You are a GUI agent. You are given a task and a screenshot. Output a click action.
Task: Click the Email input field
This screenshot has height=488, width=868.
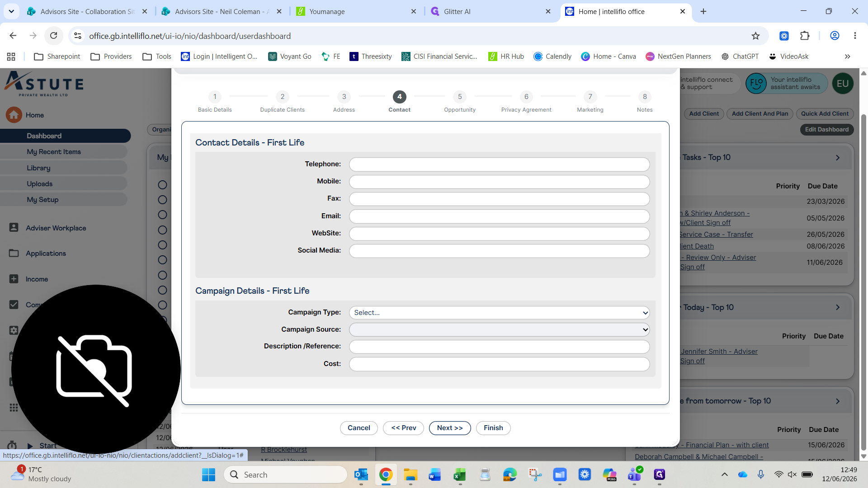(499, 216)
